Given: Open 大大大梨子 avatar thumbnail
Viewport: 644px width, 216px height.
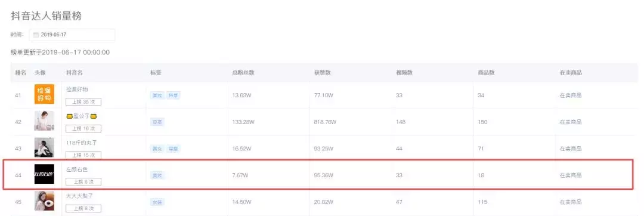Looking at the screenshot, I should click(x=44, y=201).
